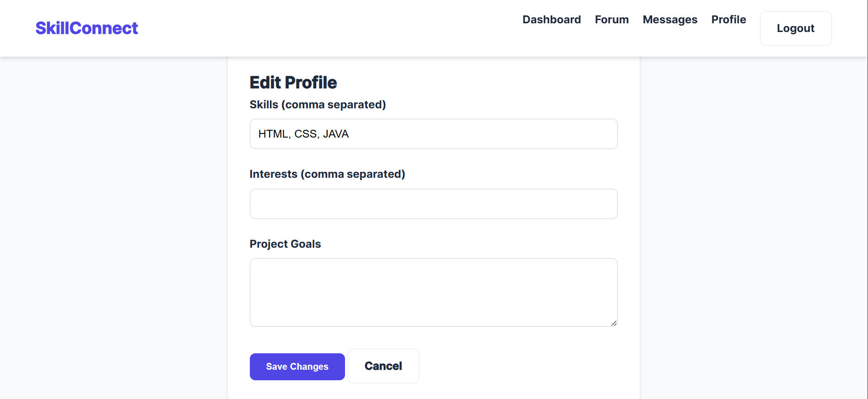Screen dimensions: 868x399
Task: Place cursor on JAVA in the Skills field
Action: pyautogui.click(x=336, y=134)
